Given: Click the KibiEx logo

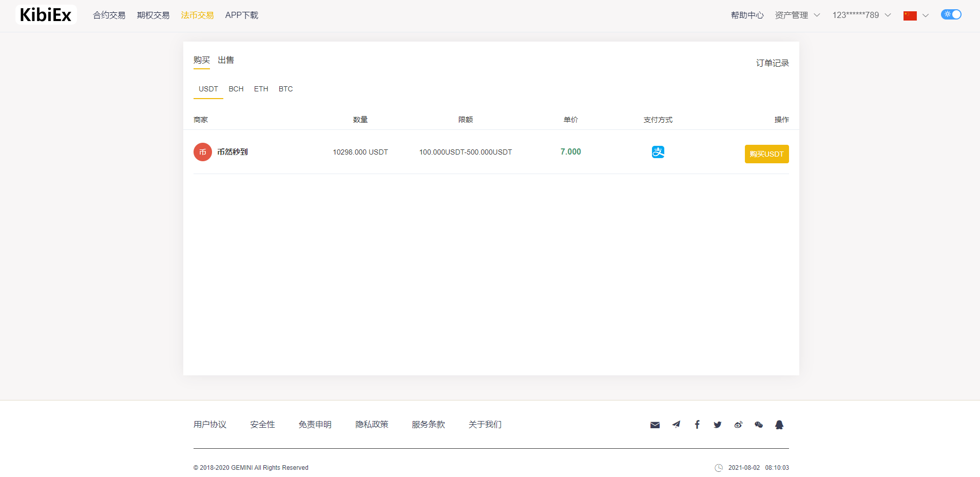Looking at the screenshot, I should click(46, 14).
